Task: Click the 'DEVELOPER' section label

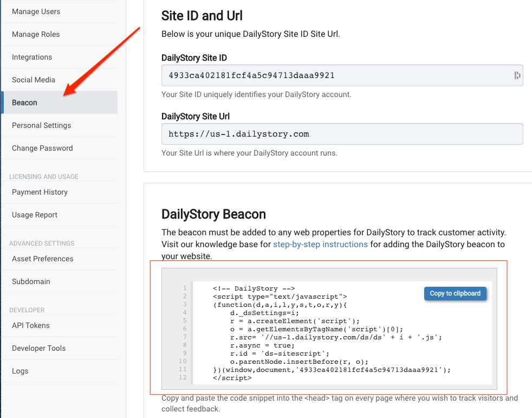Action: click(x=27, y=310)
